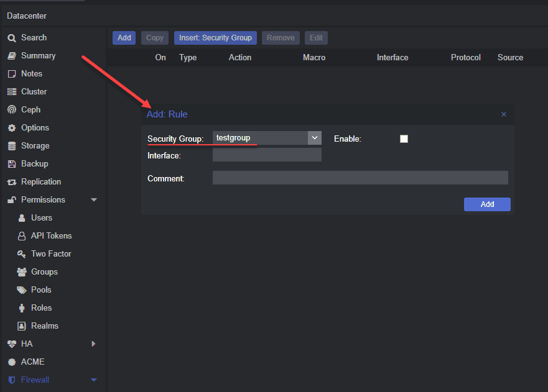
Task: Open the Summary menu item
Action: [x=38, y=56]
